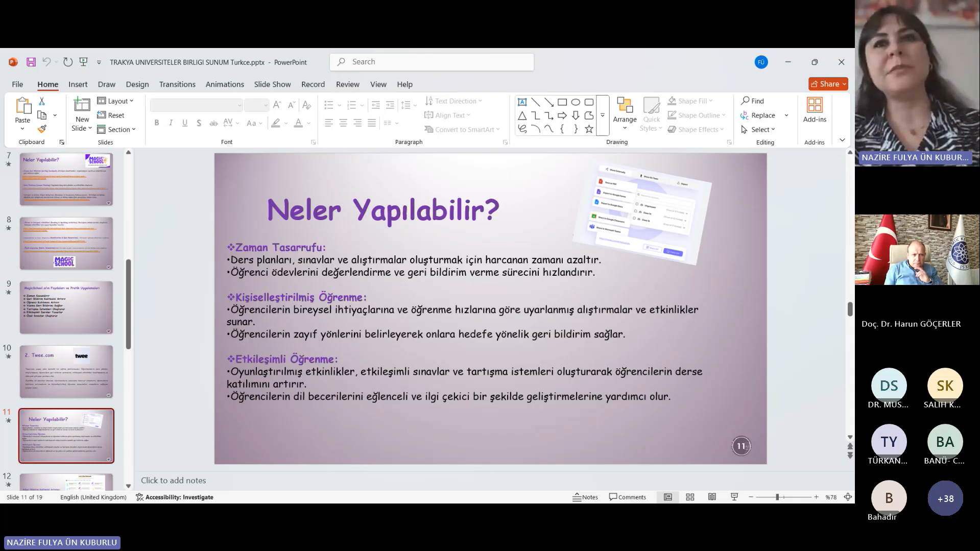Click the Save icon in title bar
980x551 pixels.
tap(31, 62)
